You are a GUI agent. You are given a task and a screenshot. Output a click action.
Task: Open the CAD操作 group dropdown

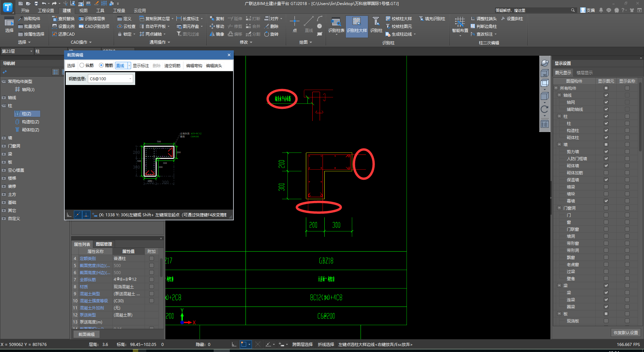tap(81, 42)
